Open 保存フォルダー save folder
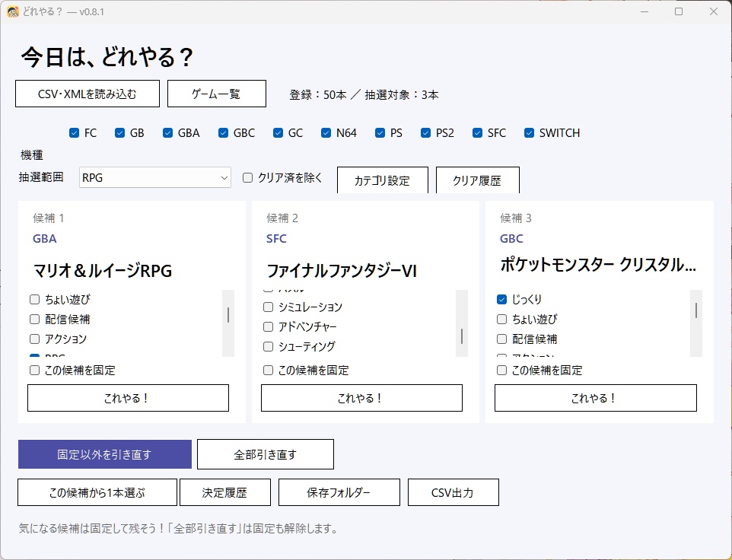Image resolution: width=732 pixels, height=560 pixels. tap(339, 492)
